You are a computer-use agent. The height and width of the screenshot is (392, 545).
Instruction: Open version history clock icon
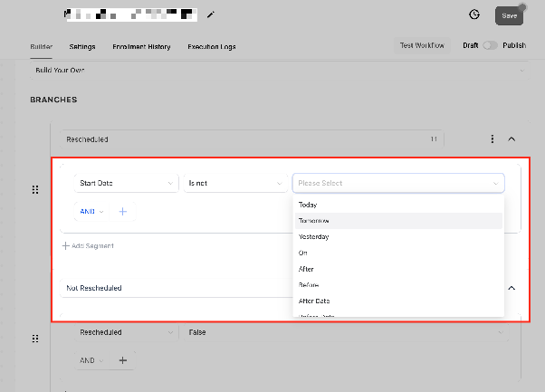[x=474, y=14]
